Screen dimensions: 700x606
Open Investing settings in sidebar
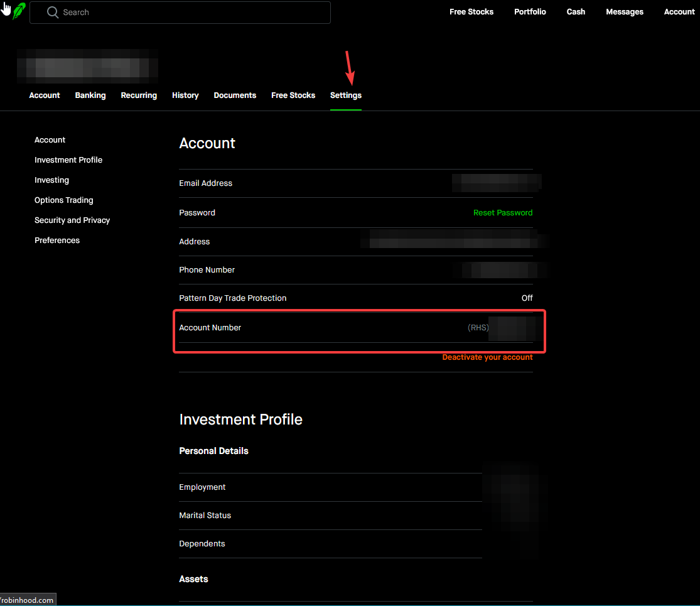point(51,180)
